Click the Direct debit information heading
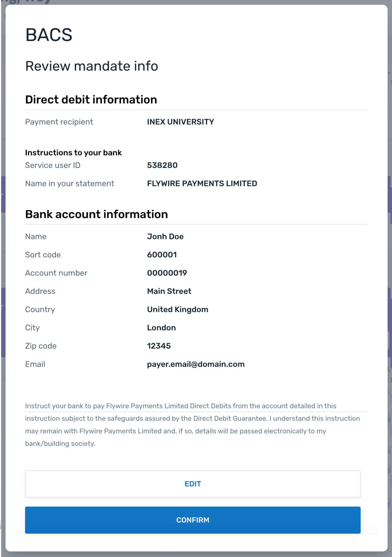This screenshot has height=557, width=392. coord(91,100)
